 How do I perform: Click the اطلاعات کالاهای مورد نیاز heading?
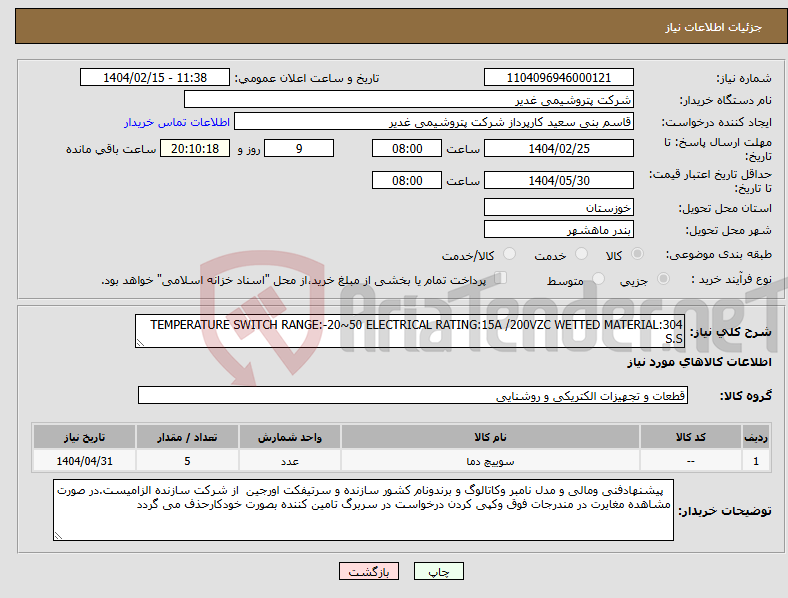[699, 362]
